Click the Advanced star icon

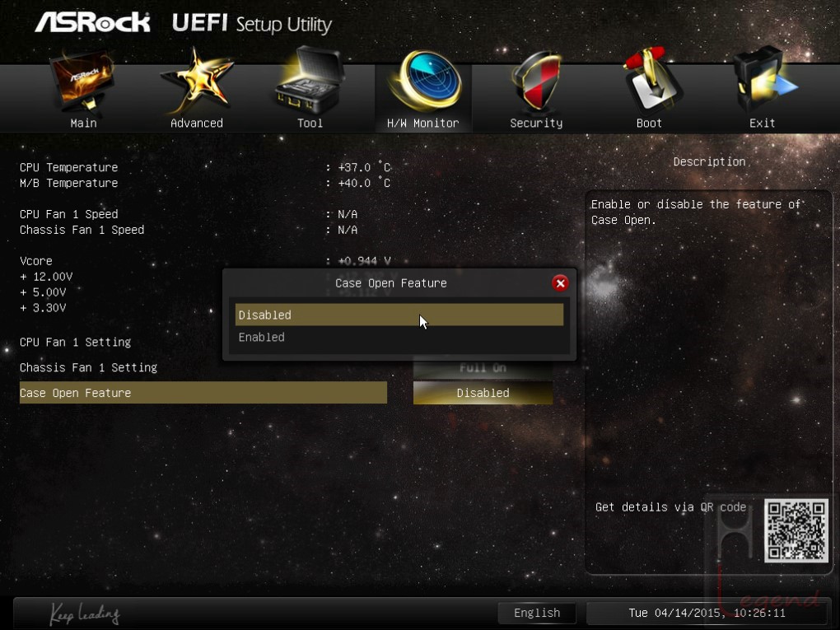197,81
